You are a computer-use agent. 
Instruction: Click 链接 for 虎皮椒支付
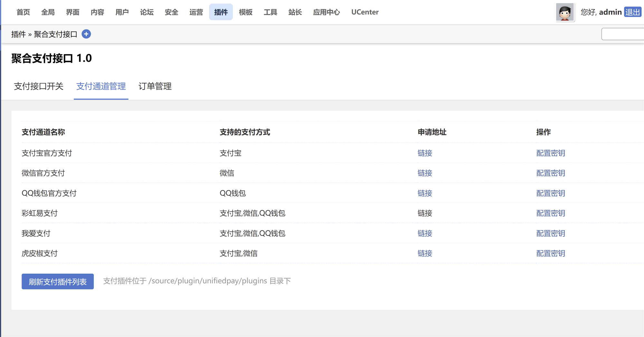point(425,253)
